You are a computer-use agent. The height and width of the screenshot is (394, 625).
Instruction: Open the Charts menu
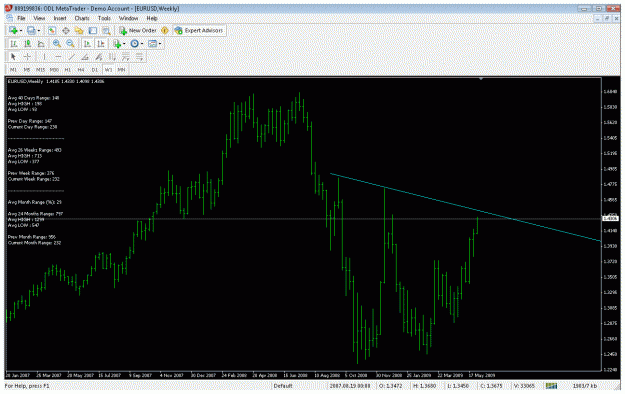[x=82, y=18]
